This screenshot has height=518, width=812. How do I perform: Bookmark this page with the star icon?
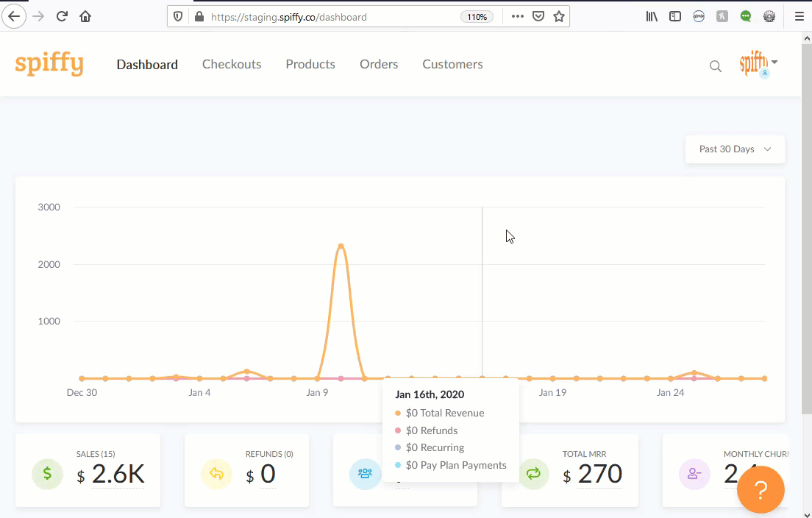coord(559,17)
